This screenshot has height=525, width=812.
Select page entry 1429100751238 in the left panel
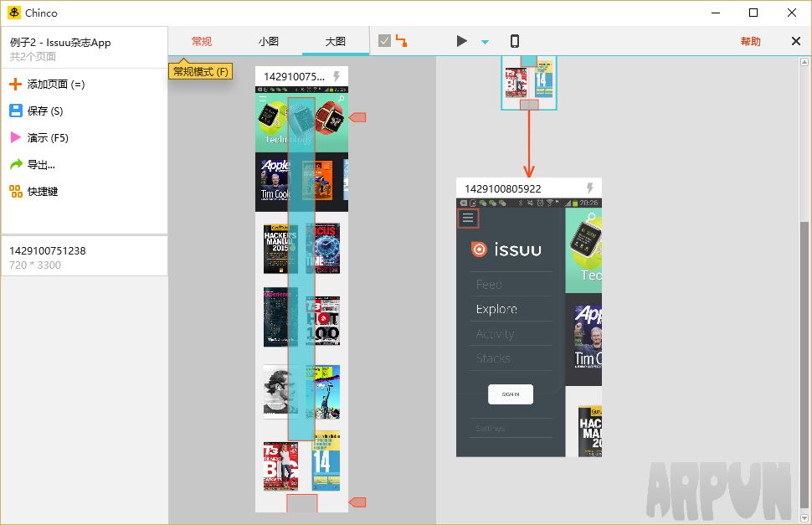(x=84, y=257)
